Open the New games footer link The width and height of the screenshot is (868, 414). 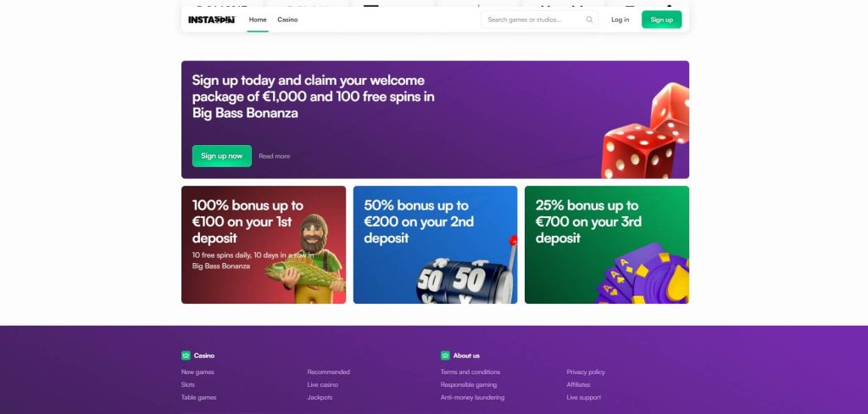(198, 372)
